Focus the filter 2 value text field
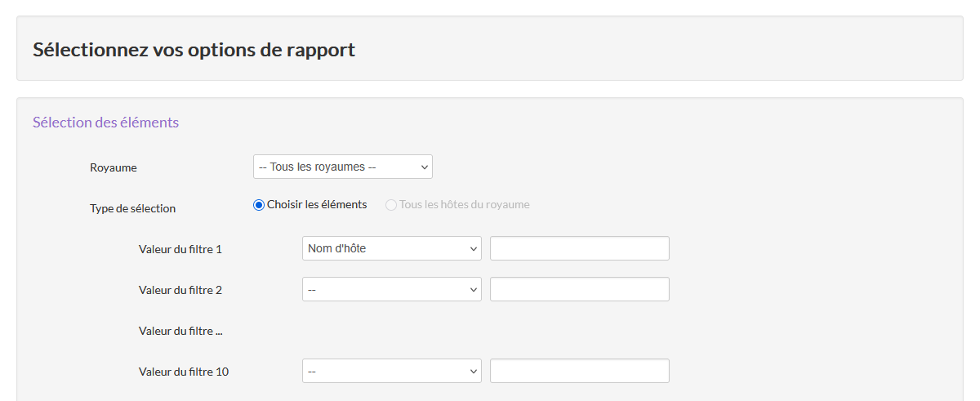Image resolution: width=980 pixels, height=401 pixels. pos(579,289)
